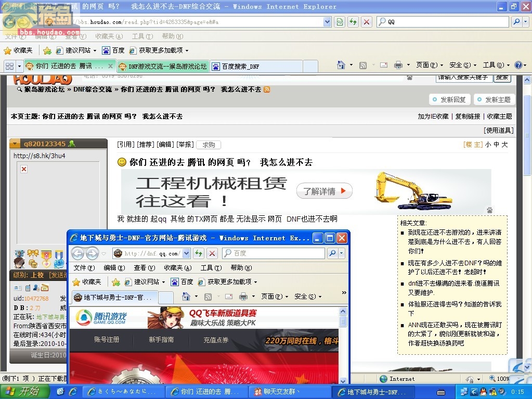Click zoom level 100% in main status bar
Image resolution: width=532 pixels, height=399 pixels.
point(500,379)
